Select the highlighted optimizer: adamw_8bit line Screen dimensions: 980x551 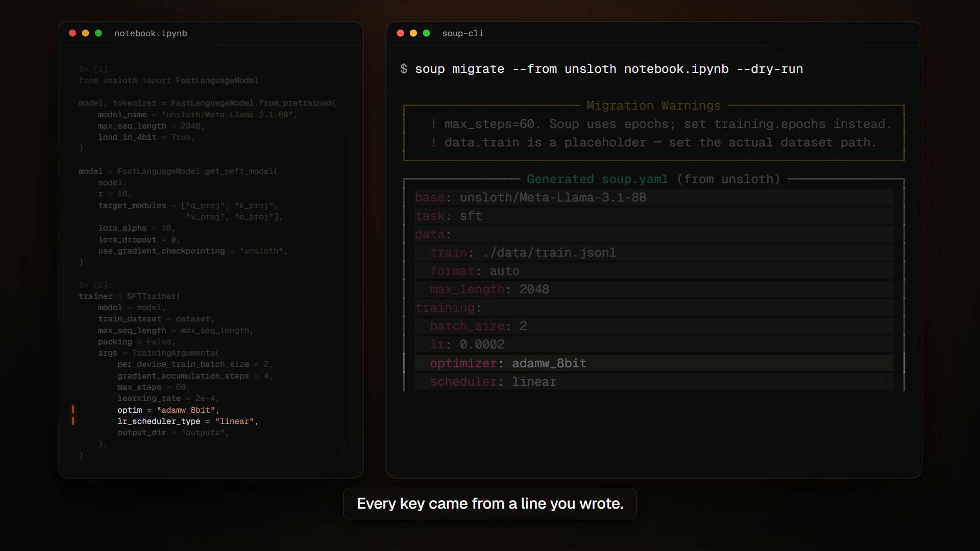(x=654, y=363)
